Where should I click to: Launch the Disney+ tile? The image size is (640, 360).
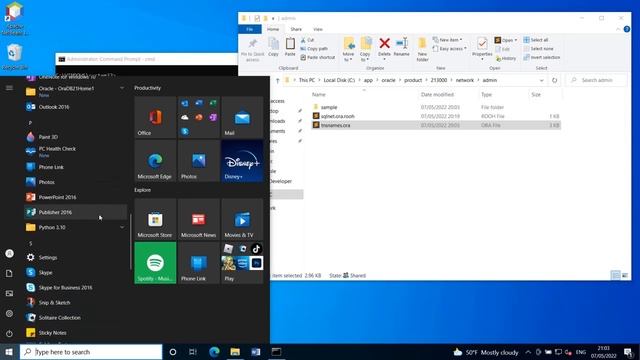(x=242, y=161)
